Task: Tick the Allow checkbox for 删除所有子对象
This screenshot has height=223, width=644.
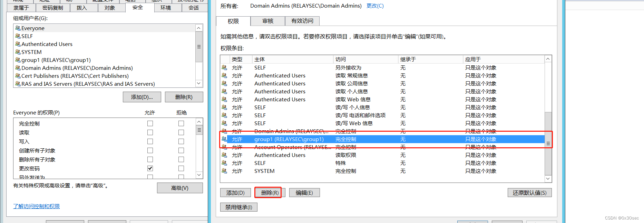Action: 150,159
